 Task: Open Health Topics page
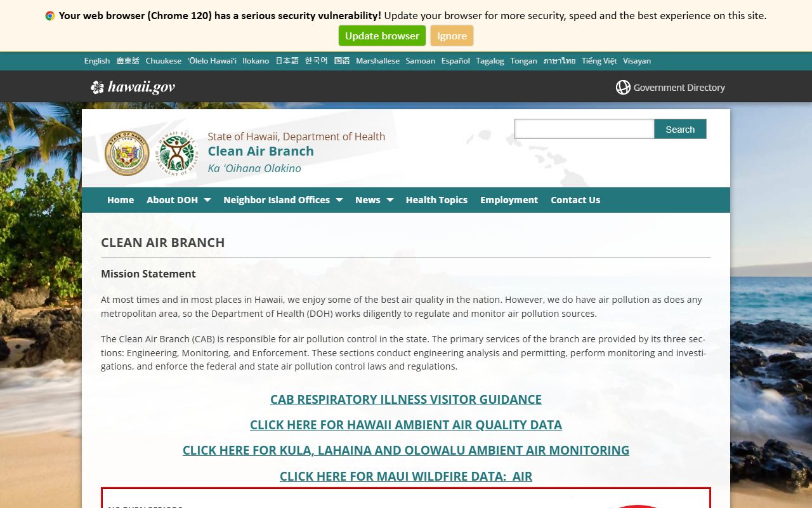(x=436, y=200)
